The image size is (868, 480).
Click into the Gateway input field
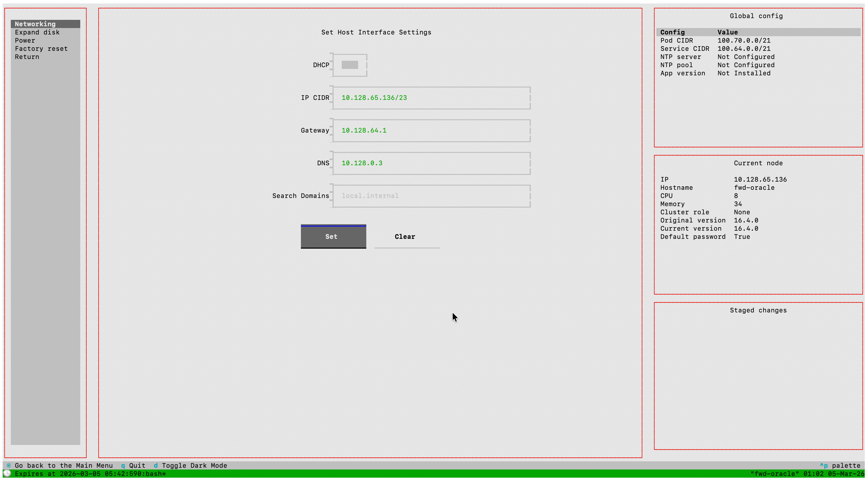click(x=432, y=131)
